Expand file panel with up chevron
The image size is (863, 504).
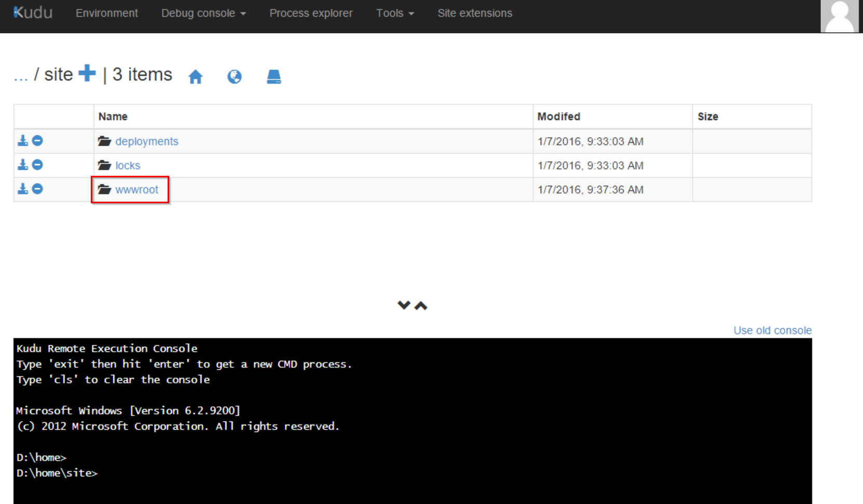pyautogui.click(x=421, y=306)
